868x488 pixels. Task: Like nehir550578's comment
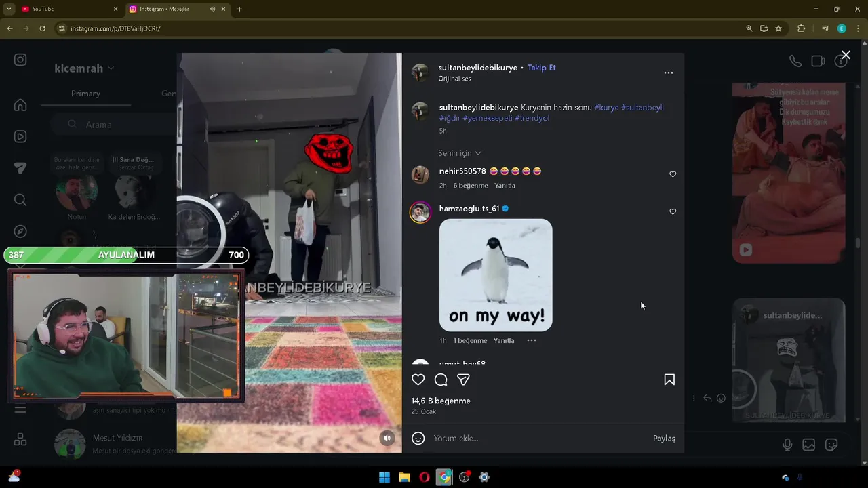click(x=673, y=174)
